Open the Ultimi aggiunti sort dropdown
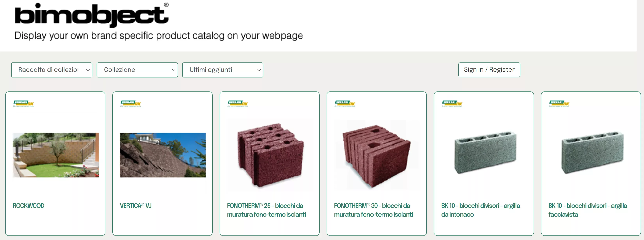 click(x=223, y=70)
